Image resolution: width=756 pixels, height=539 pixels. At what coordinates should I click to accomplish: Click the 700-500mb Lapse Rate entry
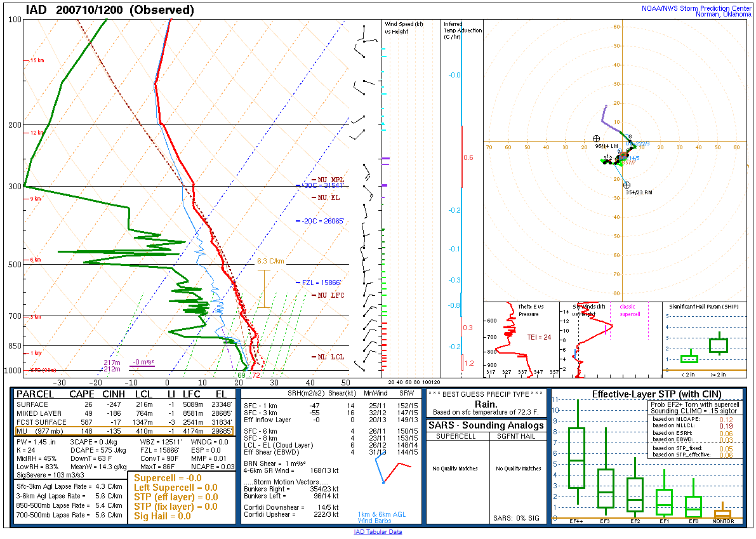(x=69, y=515)
